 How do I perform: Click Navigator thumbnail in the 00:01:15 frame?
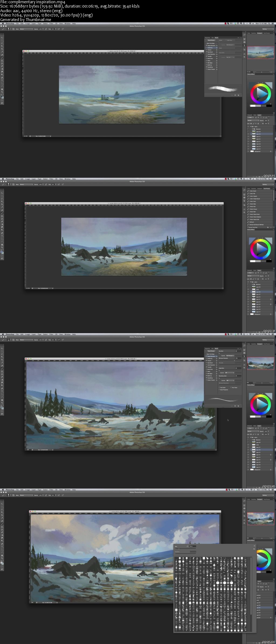pos(261,52)
